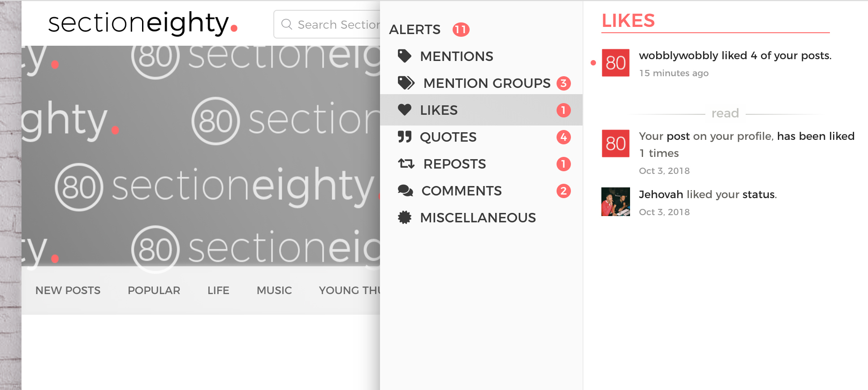Select the New Posts tab
Viewport: 868px width, 390px height.
68,290
